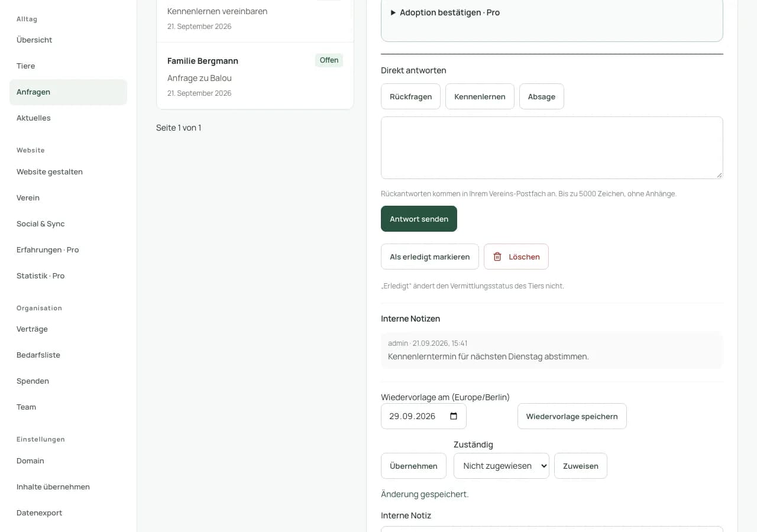Click the Seite 1 von 1 pagination text
Image resolution: width=757 pixels, height=532 pixels.
[179, 128]
